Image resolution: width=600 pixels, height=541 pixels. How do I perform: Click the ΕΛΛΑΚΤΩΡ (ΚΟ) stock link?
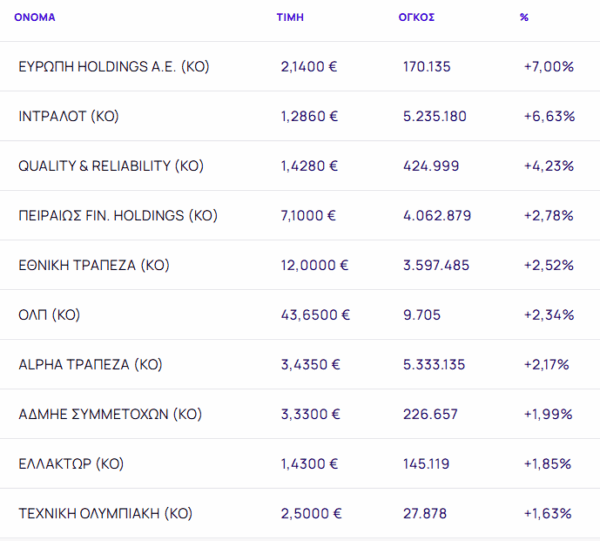point(71,464)
